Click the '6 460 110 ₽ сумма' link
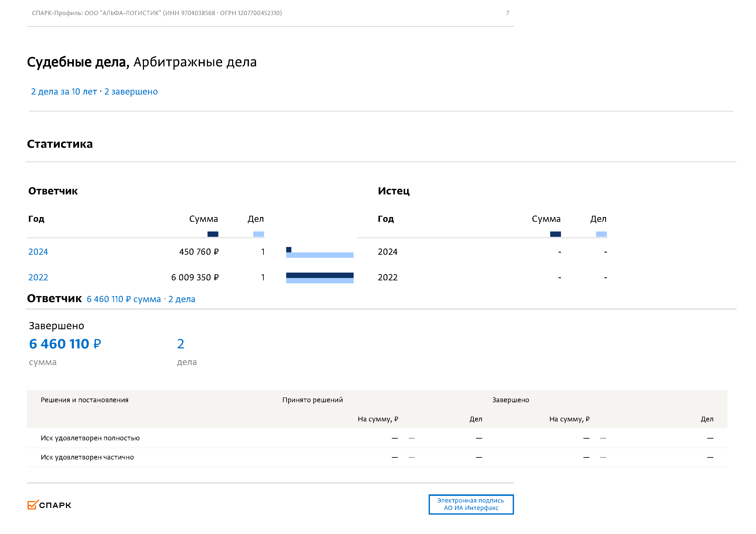Screen dimensions: 756x534 click(123, 299)
